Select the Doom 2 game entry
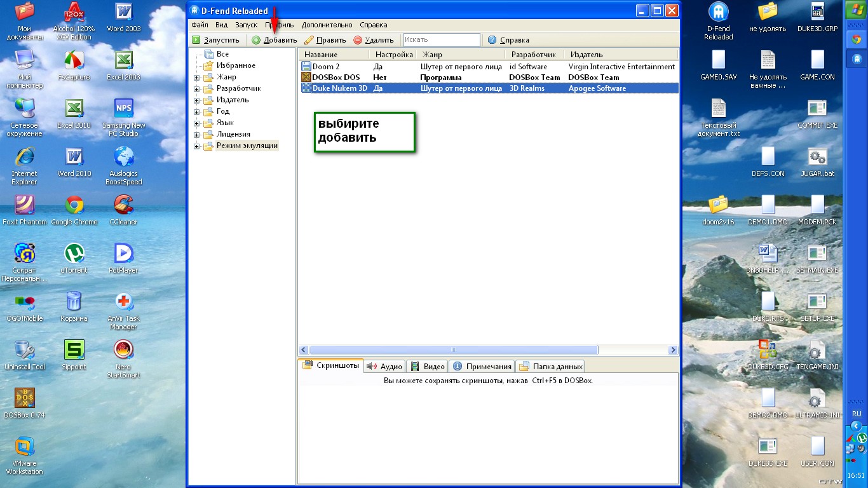The height and width of the screenshot is (488, 868). [488, 66]
